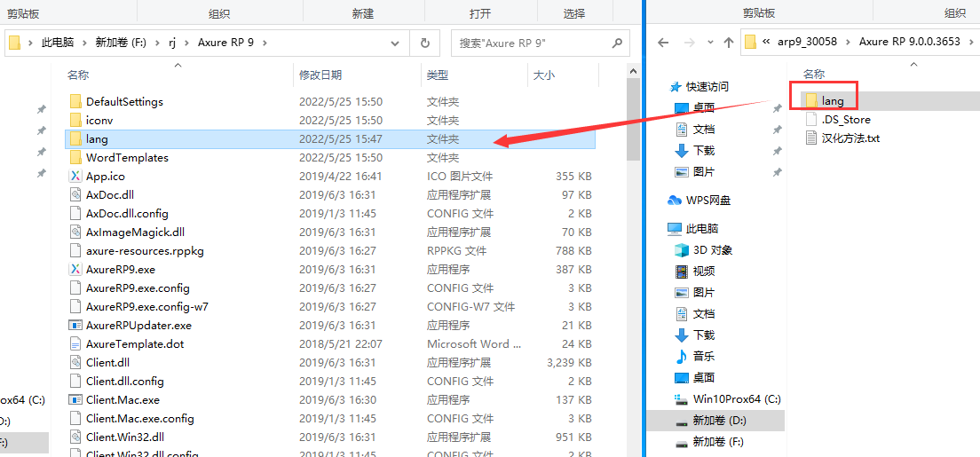980x457 pixels.
Task: Select the WordTemplates folder icon
Action: 75,158
